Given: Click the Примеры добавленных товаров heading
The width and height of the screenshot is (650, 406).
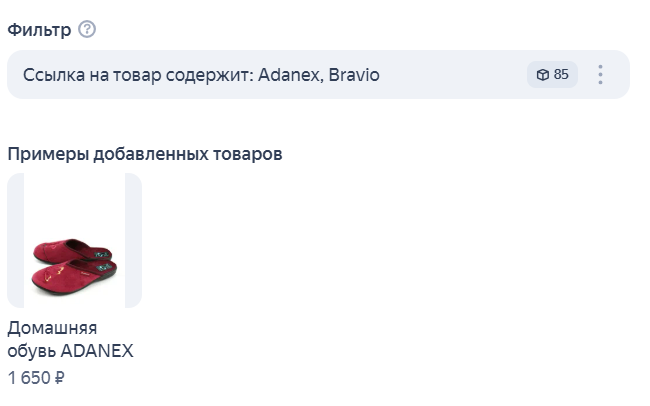Looking at the screenshot, I should click(x=145, y=154).
